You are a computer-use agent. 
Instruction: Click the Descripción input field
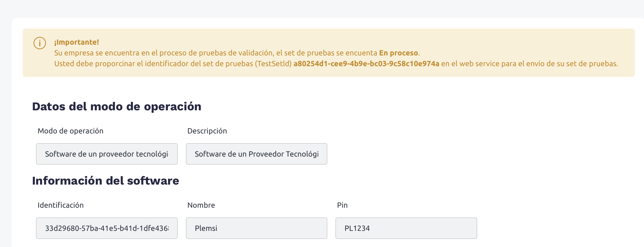click(x=256, y=154)
